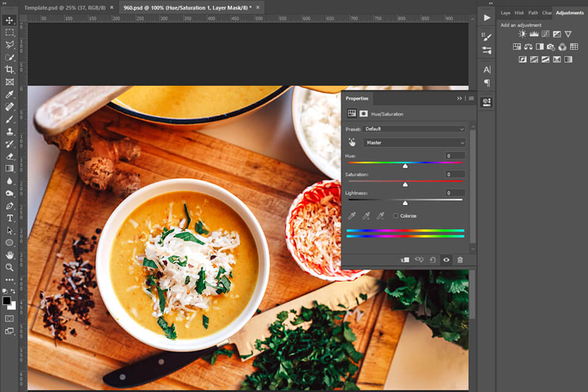View previous state in Properties footer

click(419, 260)
